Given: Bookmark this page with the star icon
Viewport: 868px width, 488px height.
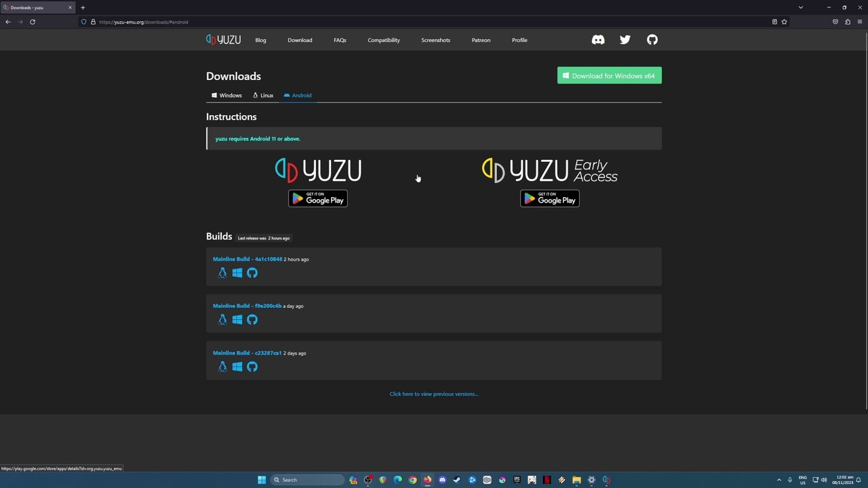Looking at the screenshot, I should [785, 22].
